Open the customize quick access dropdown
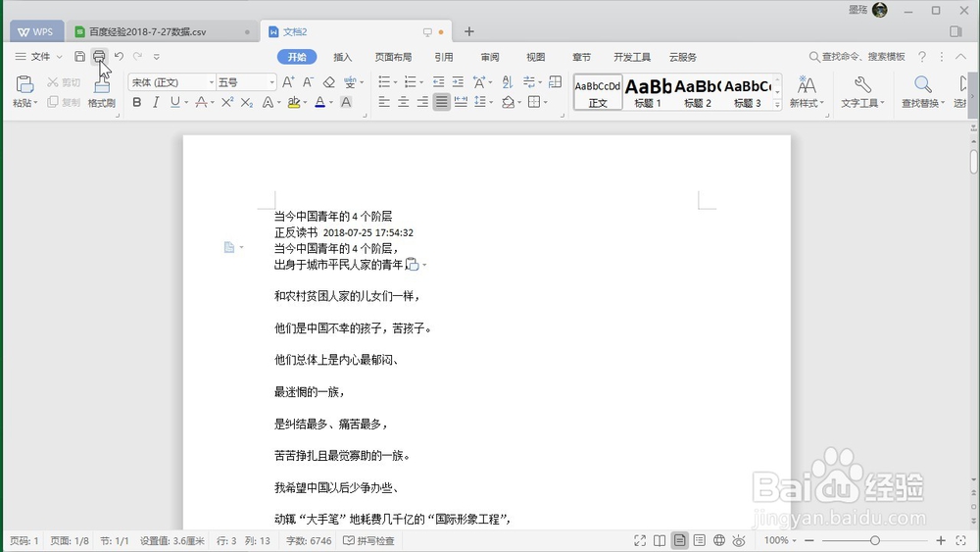Image resolution: width=980 pixels, height=552 pixels. coord(156,56)
